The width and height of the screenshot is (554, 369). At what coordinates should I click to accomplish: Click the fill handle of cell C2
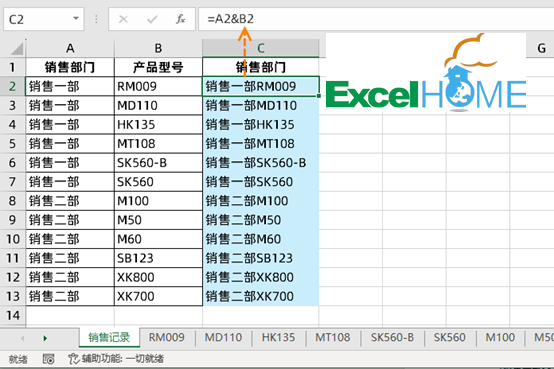click(x=319, y=96)
